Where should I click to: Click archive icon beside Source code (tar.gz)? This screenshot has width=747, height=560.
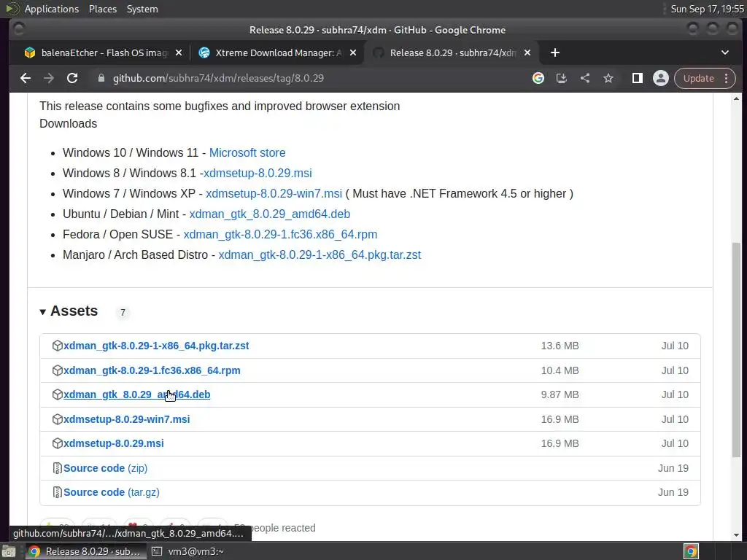[x=57, y=492]
